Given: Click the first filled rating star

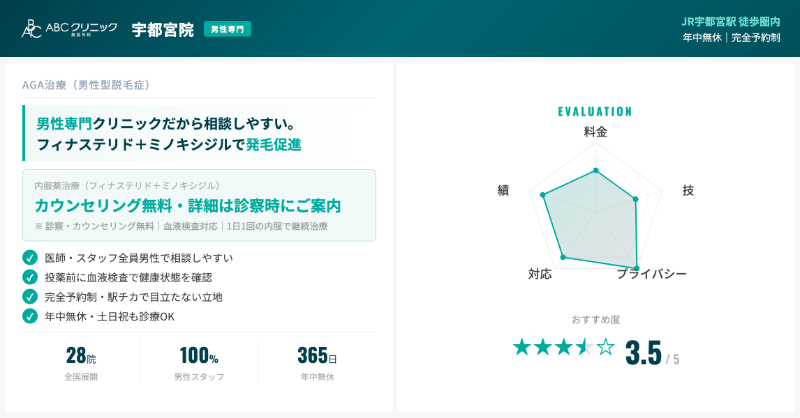Looking at the screenshot, I should [x=522, y=347].
